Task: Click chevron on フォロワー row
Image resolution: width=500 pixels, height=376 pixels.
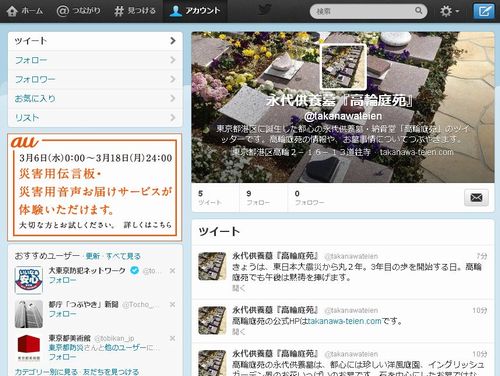Action: point(173,79)
